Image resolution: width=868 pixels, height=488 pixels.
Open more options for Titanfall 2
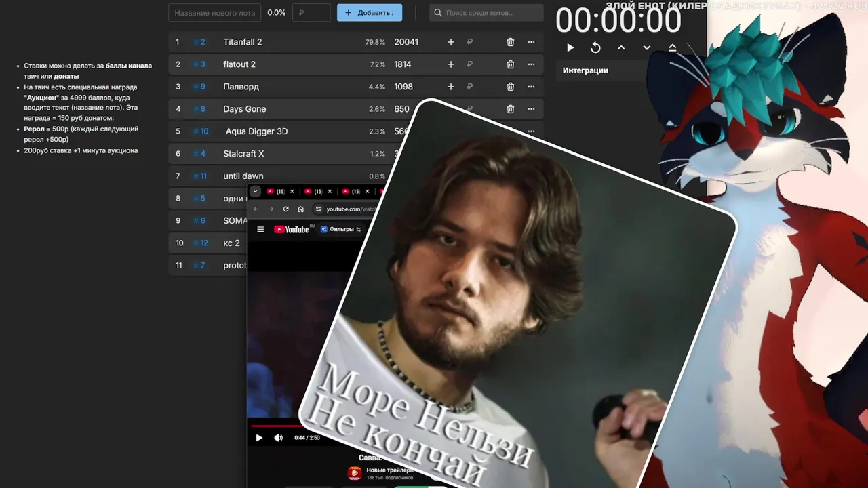pos(531,42)
